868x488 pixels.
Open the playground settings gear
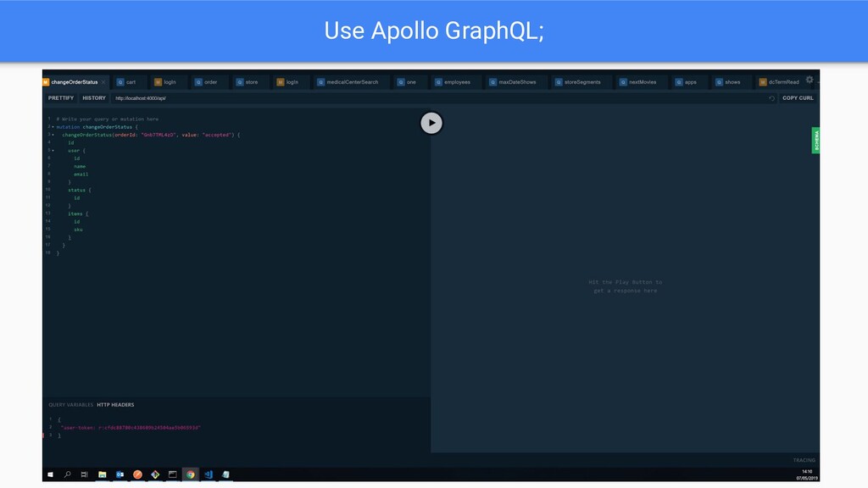pyautogui.click(x=810, y=80)
